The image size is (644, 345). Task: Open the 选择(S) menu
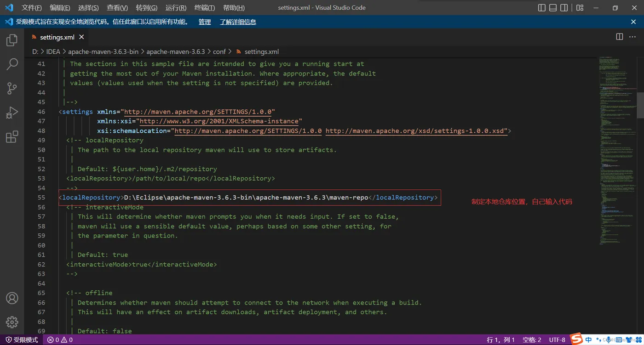pyautogui.click(x=88, y=8)
